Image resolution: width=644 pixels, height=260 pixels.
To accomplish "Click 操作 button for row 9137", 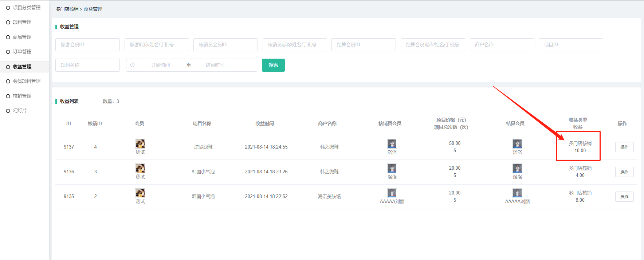I will (624, 147).
